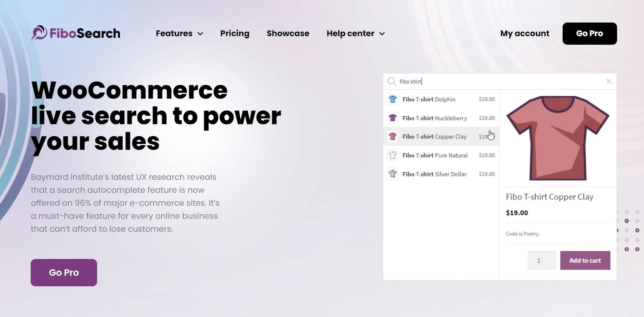Open Fibo T-shirt Copper Clay product title

549,197
